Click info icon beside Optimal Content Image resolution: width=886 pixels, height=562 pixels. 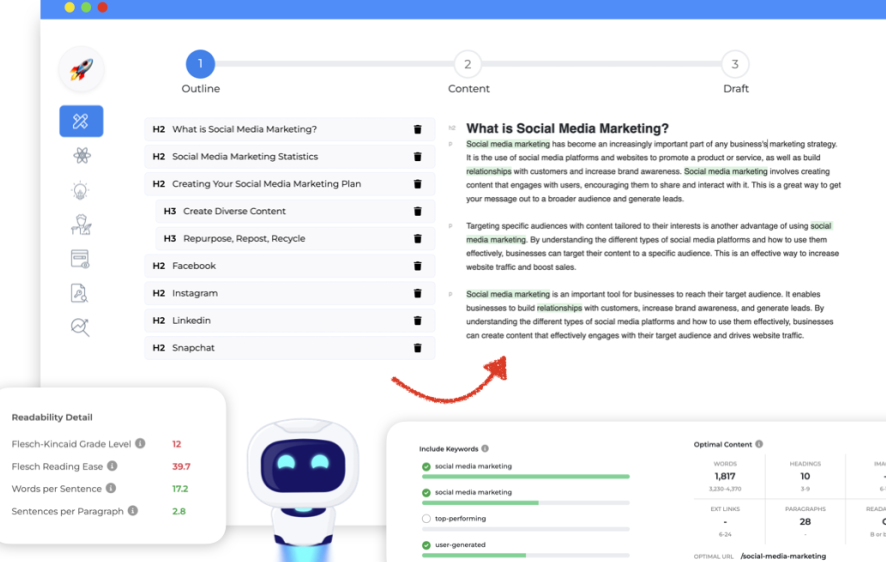click(x=759, y=444)
